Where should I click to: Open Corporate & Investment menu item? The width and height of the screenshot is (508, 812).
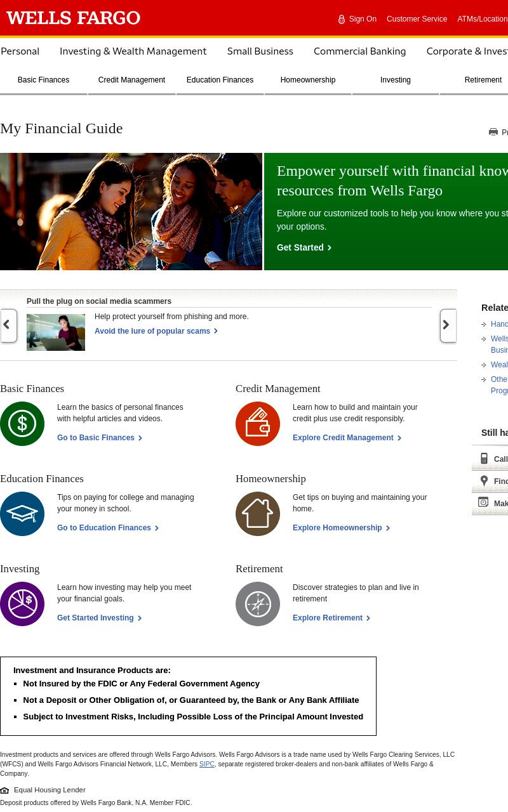coord(467,51)
